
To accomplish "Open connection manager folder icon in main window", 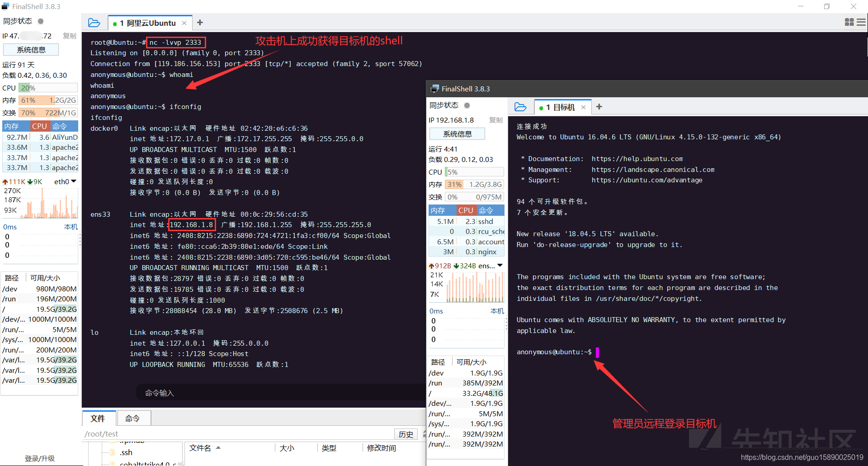I will [x=94, y=23].
